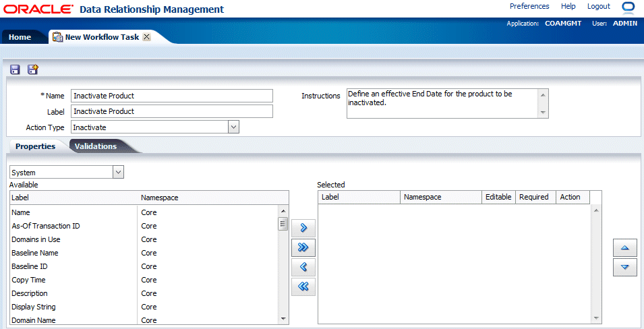Click the Logout link

pos(598,6)
